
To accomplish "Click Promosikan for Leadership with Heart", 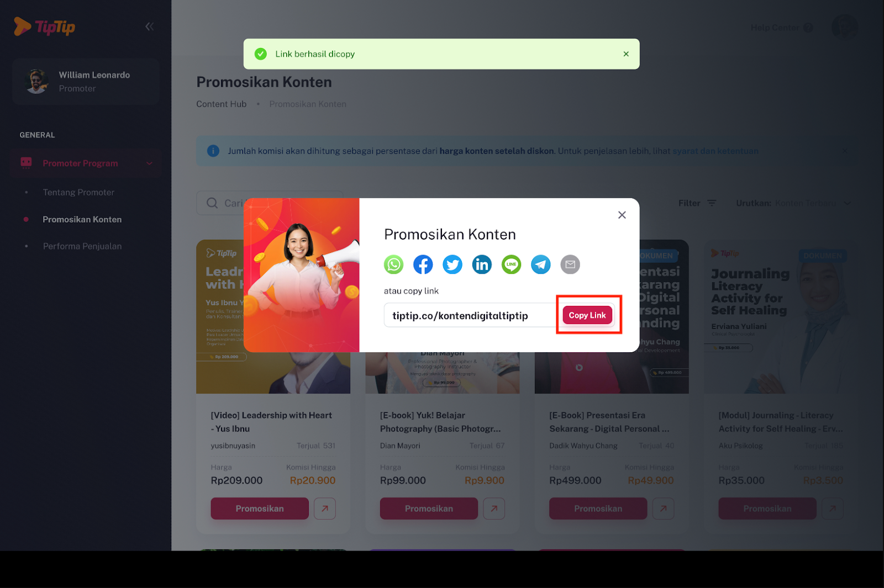I will click(x=260, y=508).
